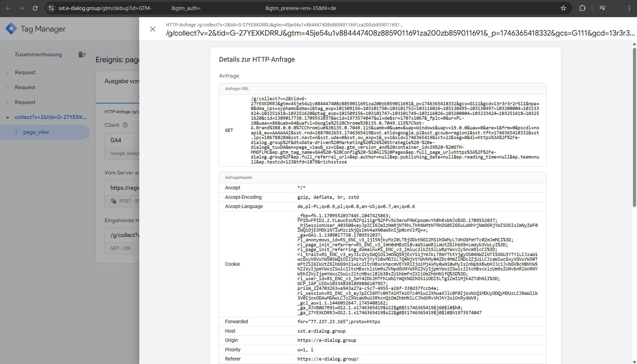Close the HTTP request details panel
Viewport: 637px width, 364px height.
click(x=153, y=29)
